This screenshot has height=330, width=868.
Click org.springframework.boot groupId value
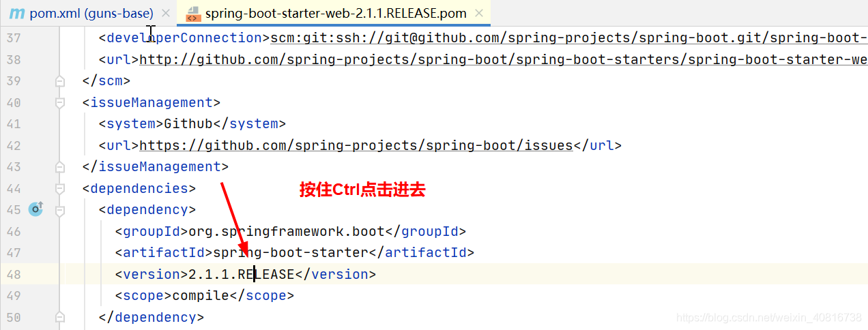(x=287, y=231)
